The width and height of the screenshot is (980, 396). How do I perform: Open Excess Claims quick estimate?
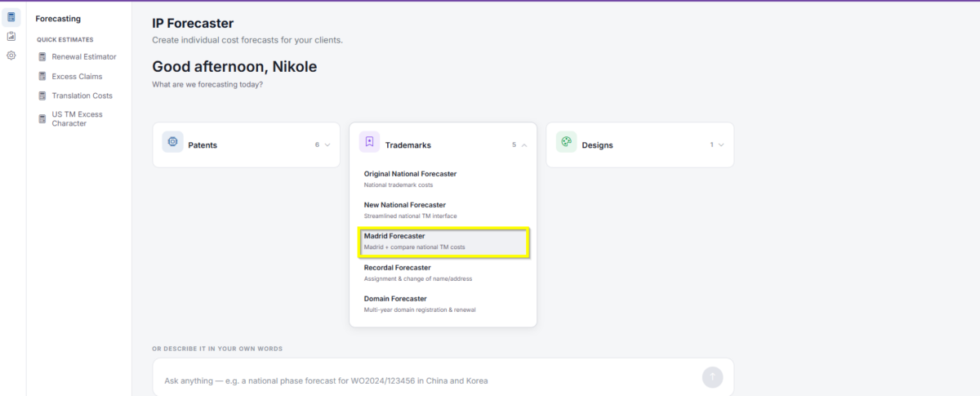(77, 76)
